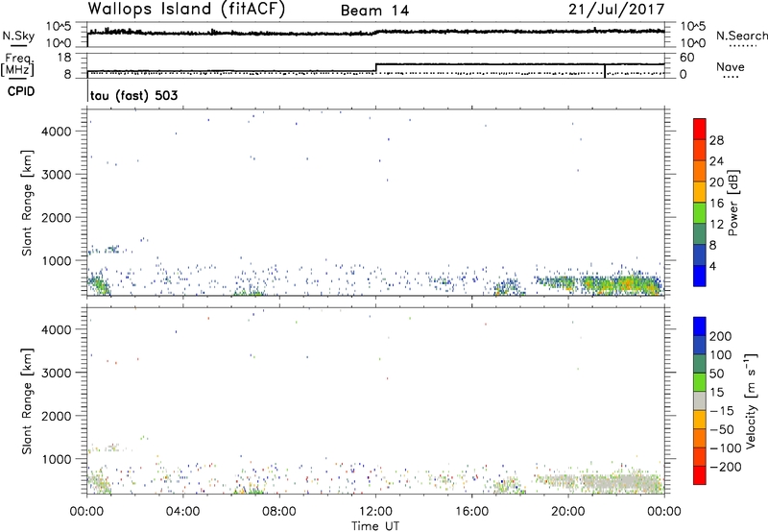Click the gray -15 to 15 Velocity segment
Viewport: 768px width, 532px height.
(x=700, y=400)
